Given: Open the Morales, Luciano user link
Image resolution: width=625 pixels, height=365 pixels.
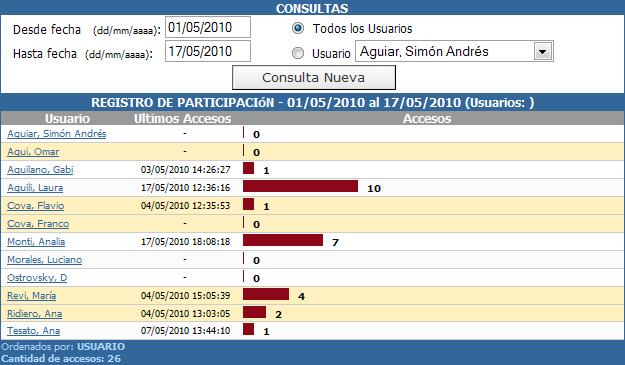Looking at the screenshot, I should tap(45, 259).
